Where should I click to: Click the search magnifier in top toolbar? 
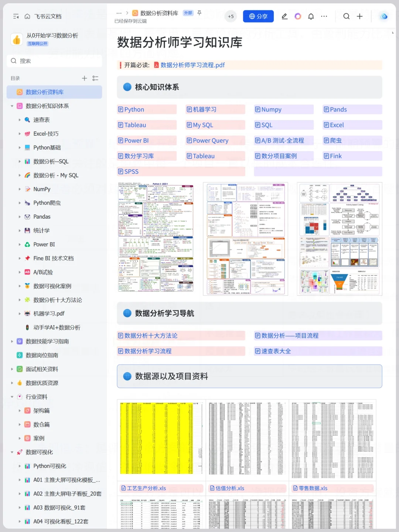tap(346, 16)
